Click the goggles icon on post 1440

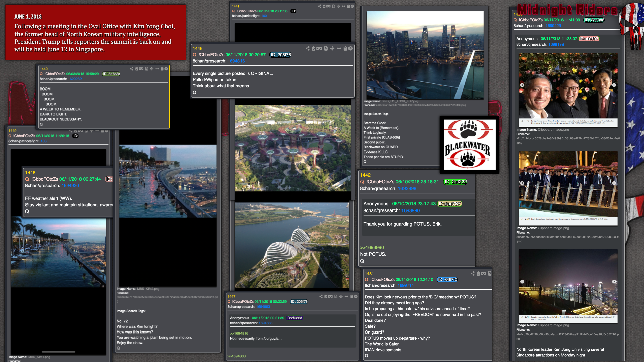point(141,69)
